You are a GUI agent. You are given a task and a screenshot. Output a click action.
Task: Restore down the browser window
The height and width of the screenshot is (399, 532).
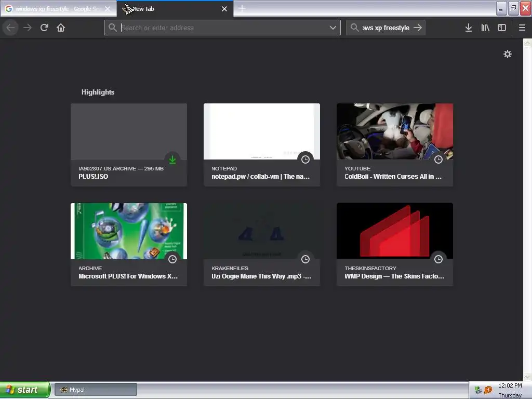(x=513, y=8)
